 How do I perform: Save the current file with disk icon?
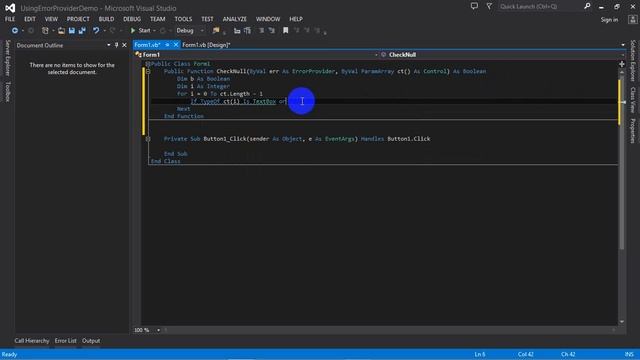[72, 31]
